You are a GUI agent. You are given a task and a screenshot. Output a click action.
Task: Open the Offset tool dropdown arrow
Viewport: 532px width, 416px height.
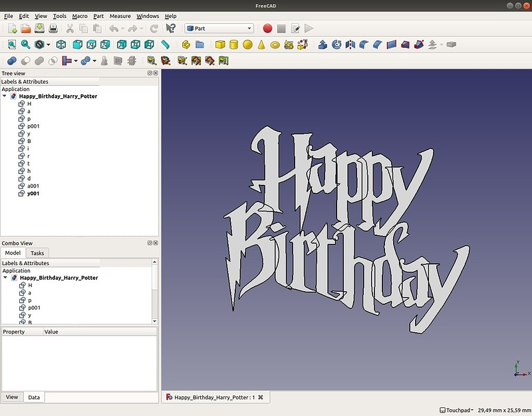(x=442, y=45)
